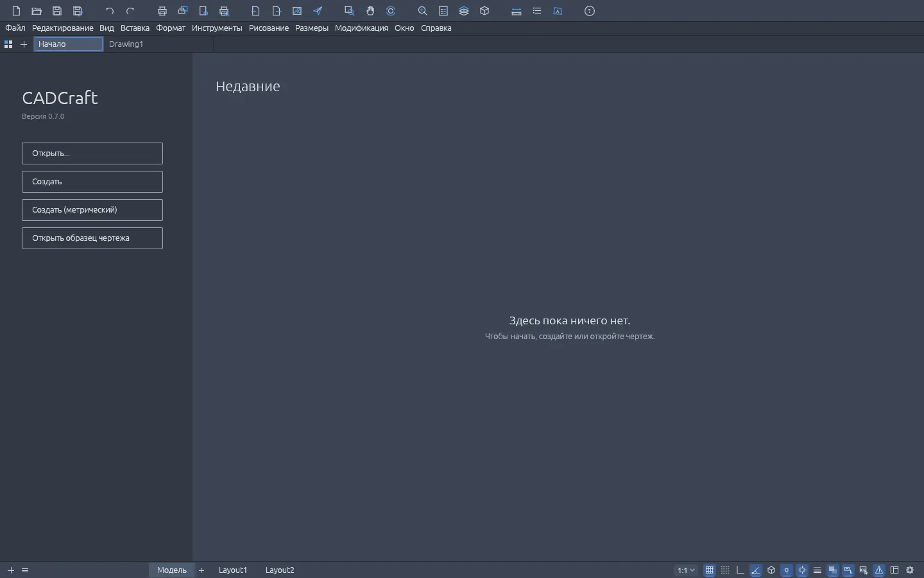924x578 pixels.
Task: Open Help via the question mark icon
Action: pyautogui.click(x=590, y=11)
